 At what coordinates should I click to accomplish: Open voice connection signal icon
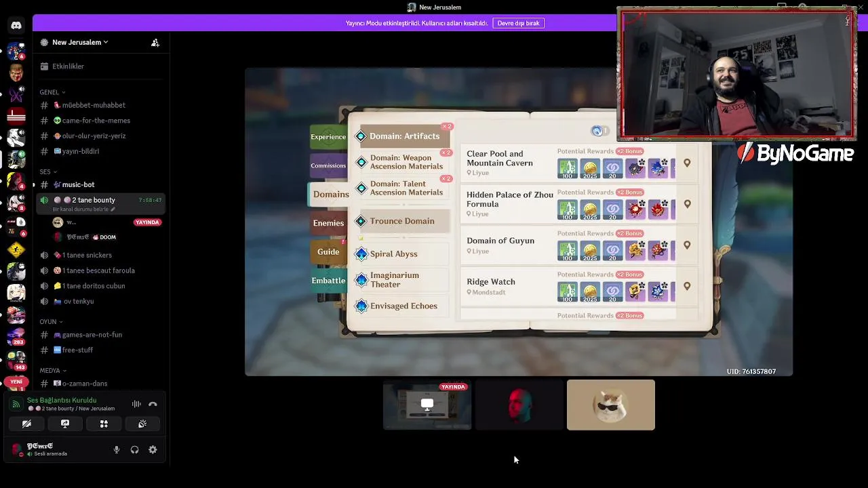point(16,404)
